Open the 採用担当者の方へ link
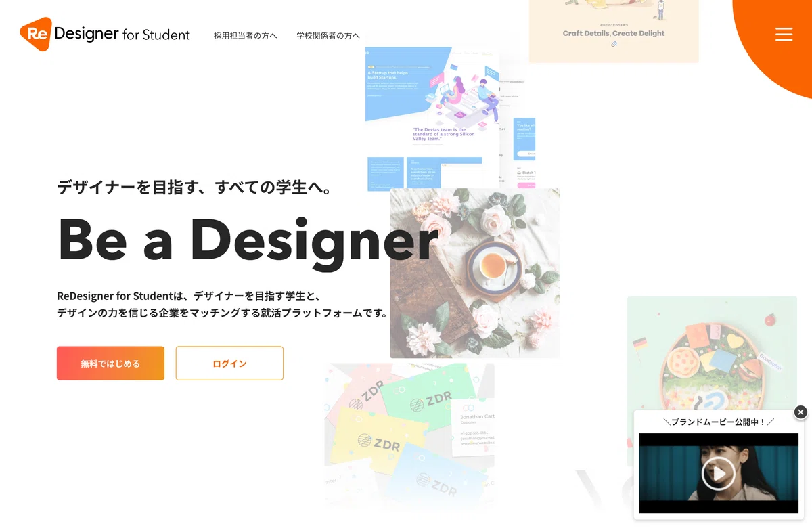The width and height of the screenshot is (812, 528). pos(246,36)
